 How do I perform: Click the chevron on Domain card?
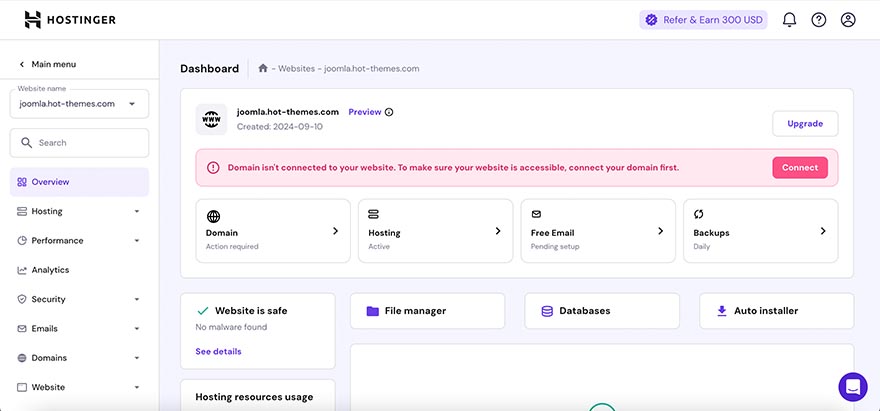point(335,231)
